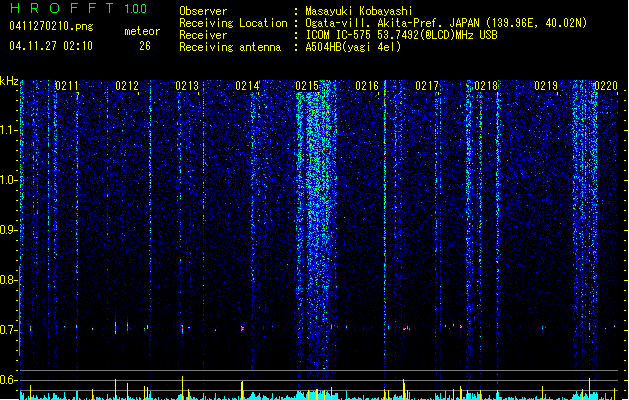Click the Receiver label
Image resolution: width=629 pixels, height=400 pixels.
point(203,35)
